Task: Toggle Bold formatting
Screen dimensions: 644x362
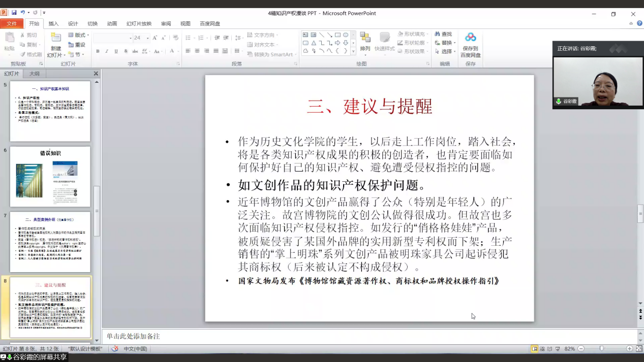Action: click(x=97, y=51)
